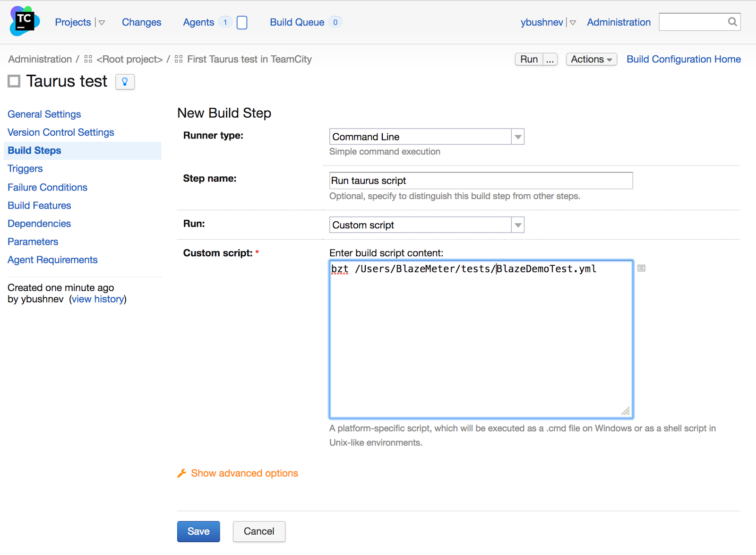
Task: Click Administration breadcrumb link
Action: click(x=40, y=59)
